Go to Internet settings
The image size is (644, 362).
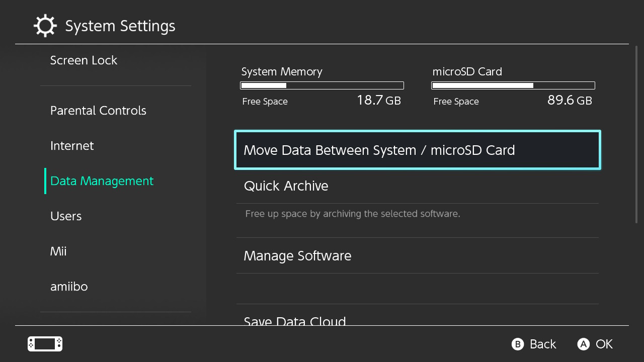click(72, 146)
